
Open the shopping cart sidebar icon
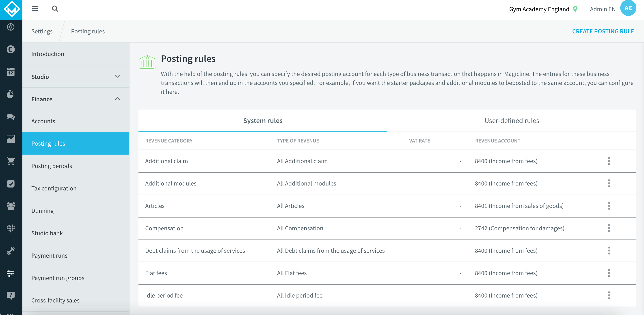click(x=11, y=162)
